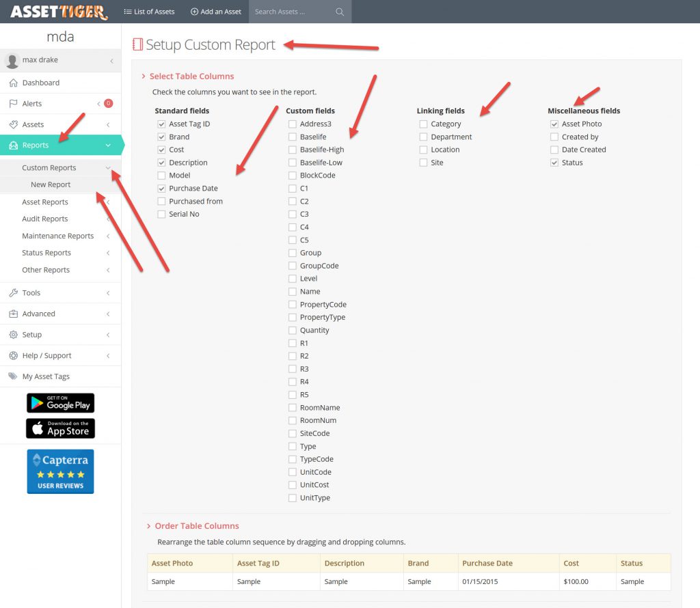Image resolution: width=700 pixels, height=608 pixels.
Task: Tick the Category linking field checkbox
Action: coord(423,124)
